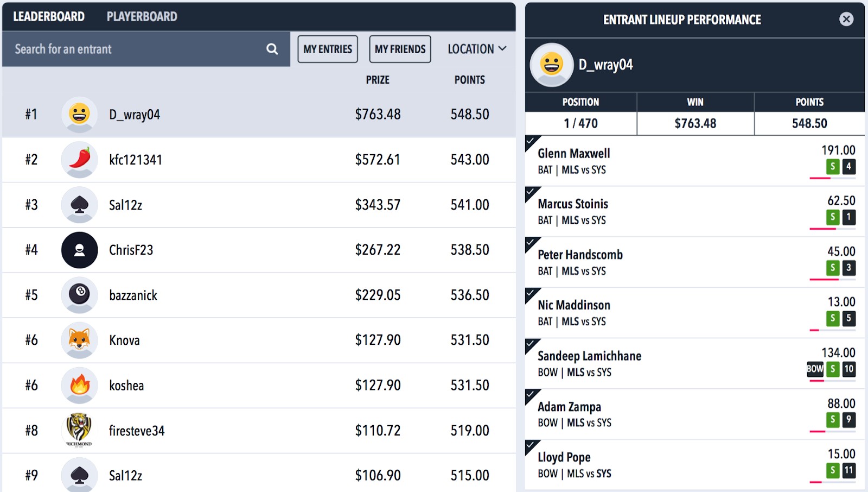This screenshot has height=492, width=868.
Task: Filter by My Friends
Action: point(400,49)
